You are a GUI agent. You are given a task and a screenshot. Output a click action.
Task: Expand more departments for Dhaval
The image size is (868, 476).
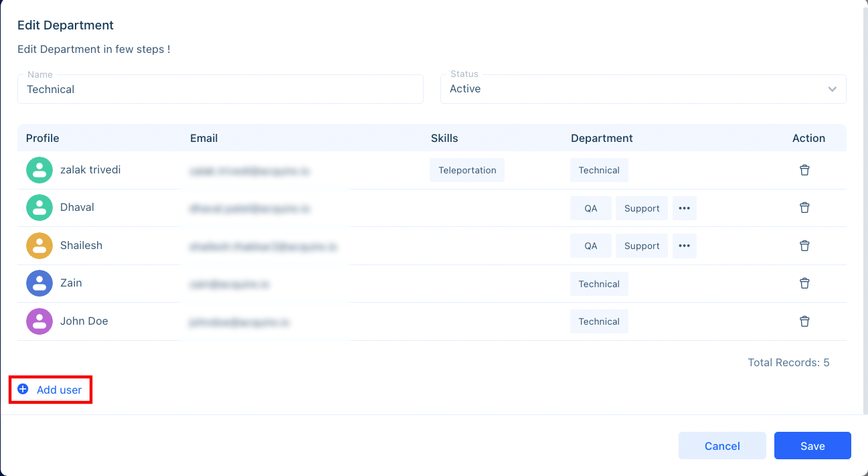684,208
